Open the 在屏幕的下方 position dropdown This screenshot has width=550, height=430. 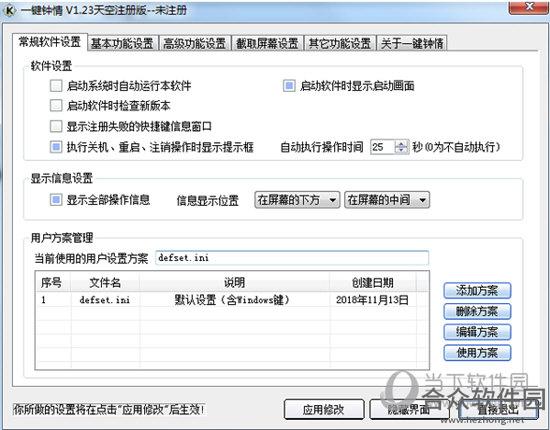297,200
